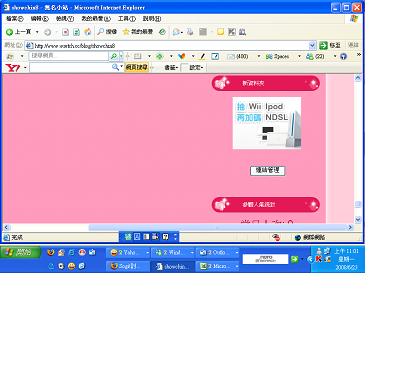Refresh the page with green arrows icon

[76, 32]
